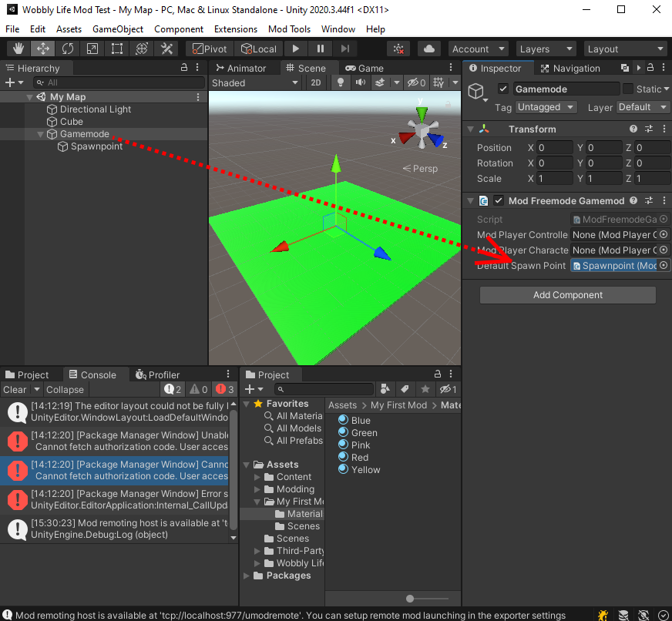672x621 pixels.
Task: Click the Hierarchy search field
Action: [119, 82]
